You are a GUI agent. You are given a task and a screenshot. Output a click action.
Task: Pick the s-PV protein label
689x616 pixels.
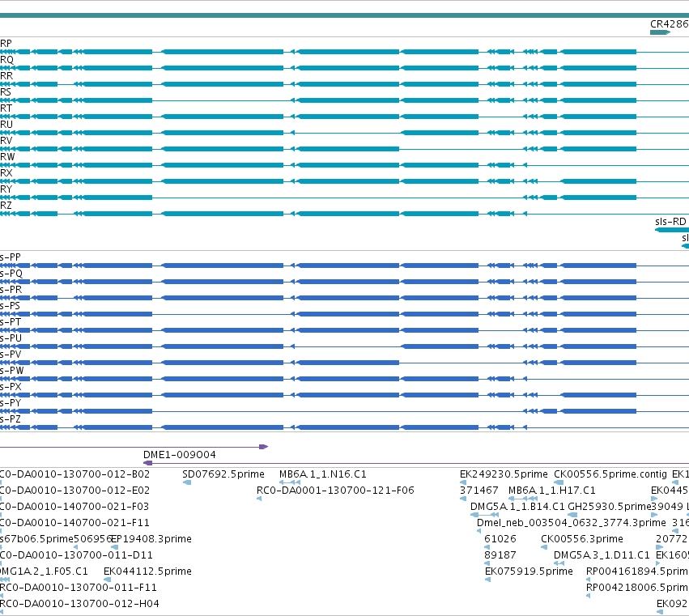tap(11, 355)
